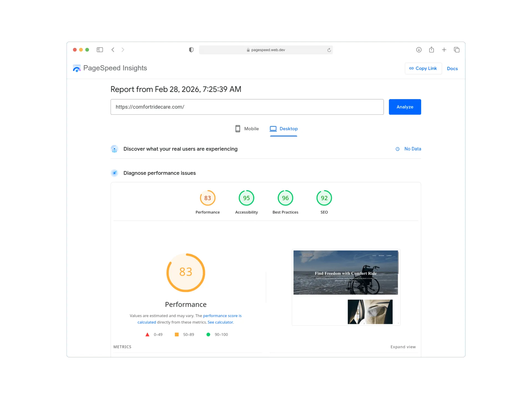Open the See calculator link
Screen dimensions: 532x399
(221, 322)
